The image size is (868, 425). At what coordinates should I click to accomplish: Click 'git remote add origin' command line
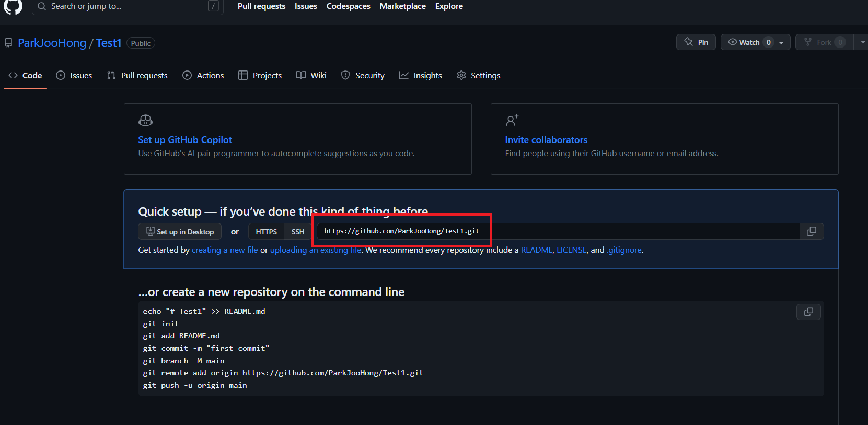pyautogui.click(x=283, y=373)
